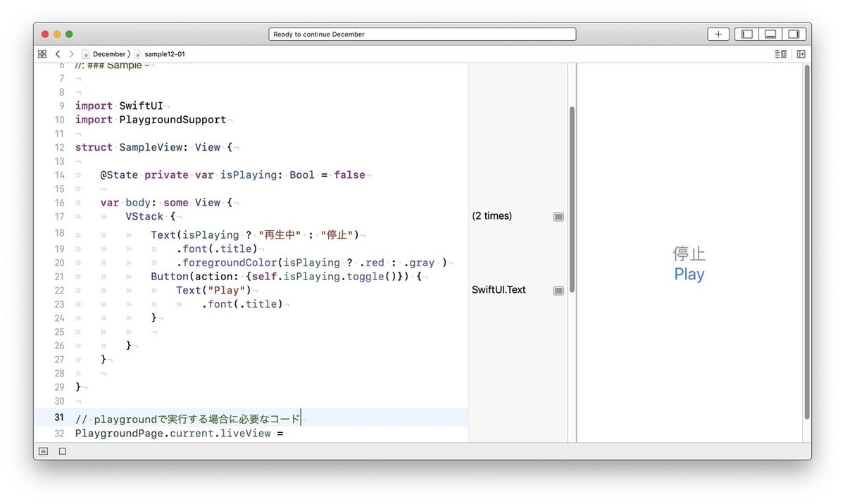This screenshot has height=504, width=845.
Task: Stop the playground with the square icon
Action: [x=62, y=451]
